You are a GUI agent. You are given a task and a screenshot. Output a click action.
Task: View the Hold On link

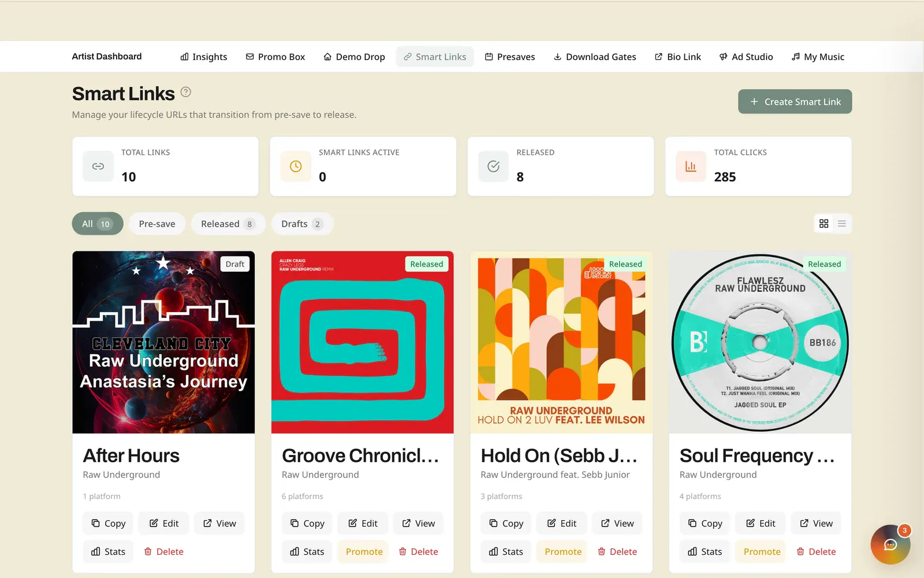click(617, 523)
